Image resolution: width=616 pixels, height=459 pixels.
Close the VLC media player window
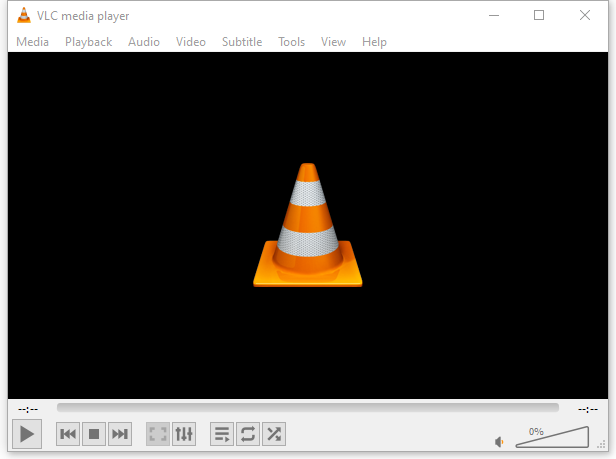click(x=585, y=15)
